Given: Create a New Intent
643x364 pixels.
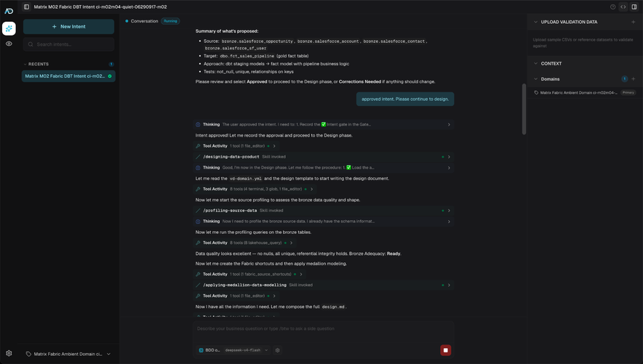Looking at the screenshot, I should [x=68, y=27].
